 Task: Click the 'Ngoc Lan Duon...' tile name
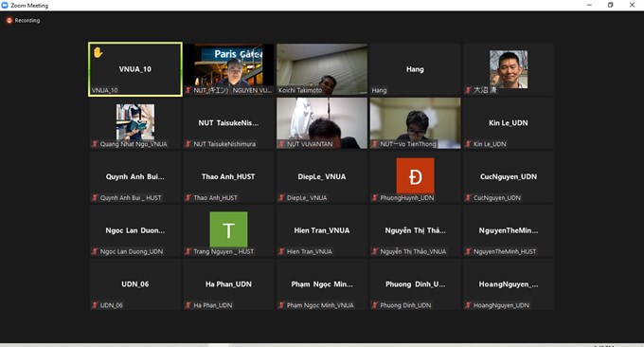pos(135,230)
